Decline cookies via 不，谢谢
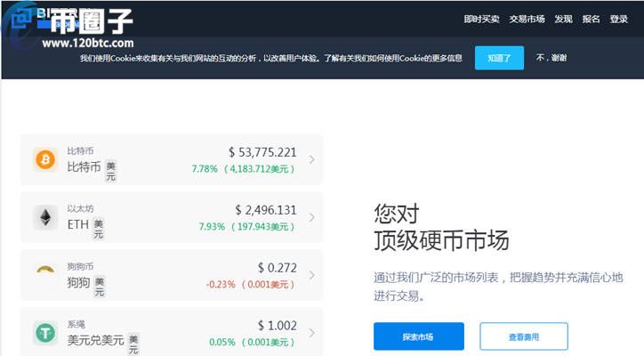 [551, 58]
